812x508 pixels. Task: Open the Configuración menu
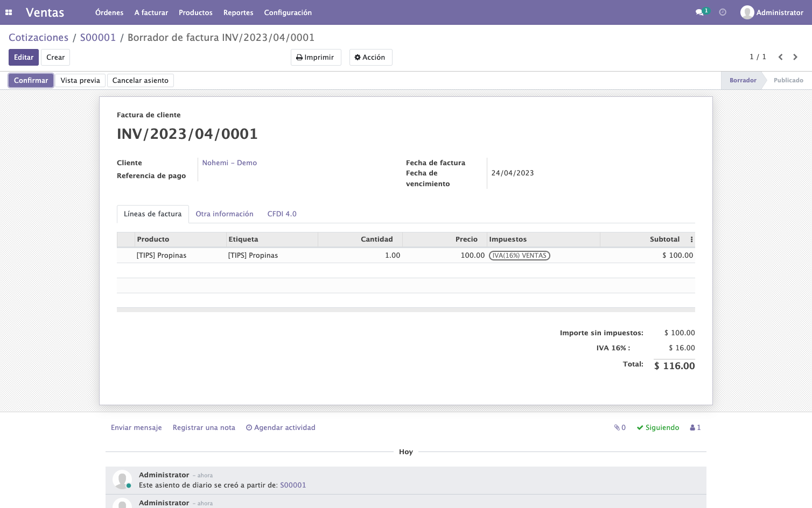(x=288, y=12)
